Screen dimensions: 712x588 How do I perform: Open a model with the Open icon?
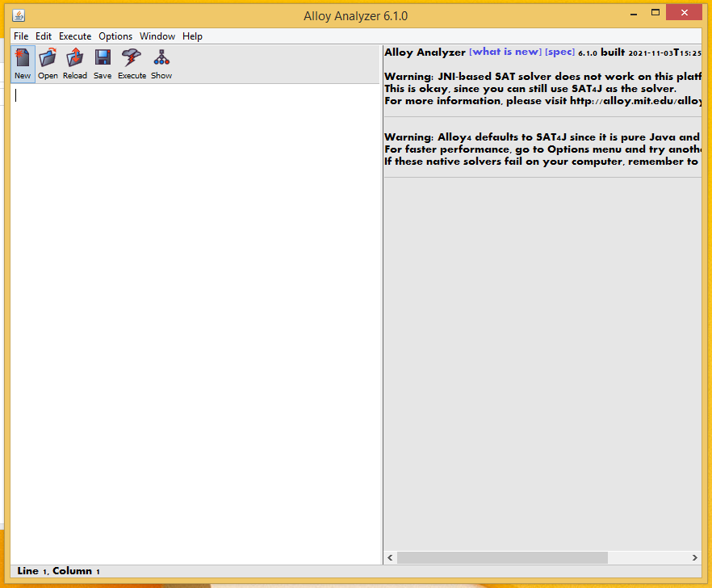click(x=48, y=64)
